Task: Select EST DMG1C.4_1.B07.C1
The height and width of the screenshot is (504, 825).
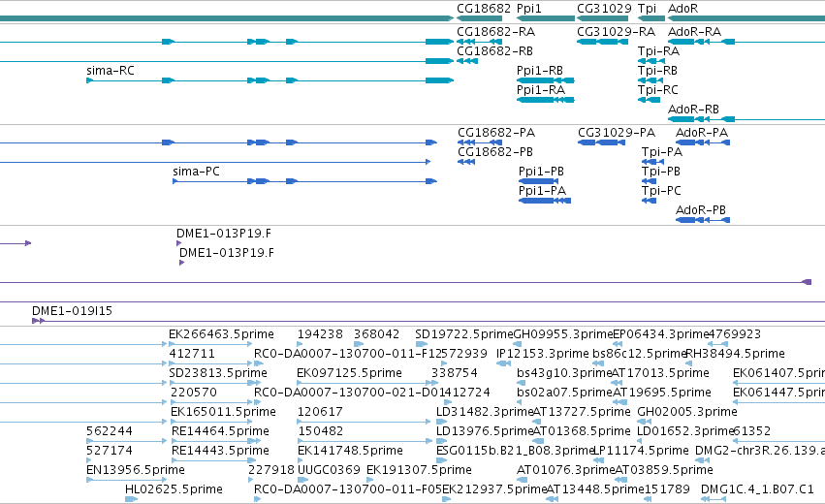Action: pos(757,489)
